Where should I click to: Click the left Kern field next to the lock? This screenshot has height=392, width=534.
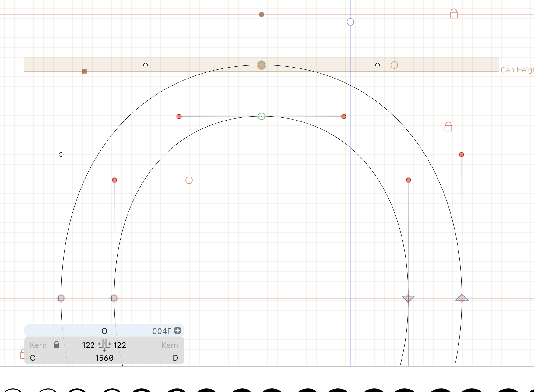[x=38, y=345]
